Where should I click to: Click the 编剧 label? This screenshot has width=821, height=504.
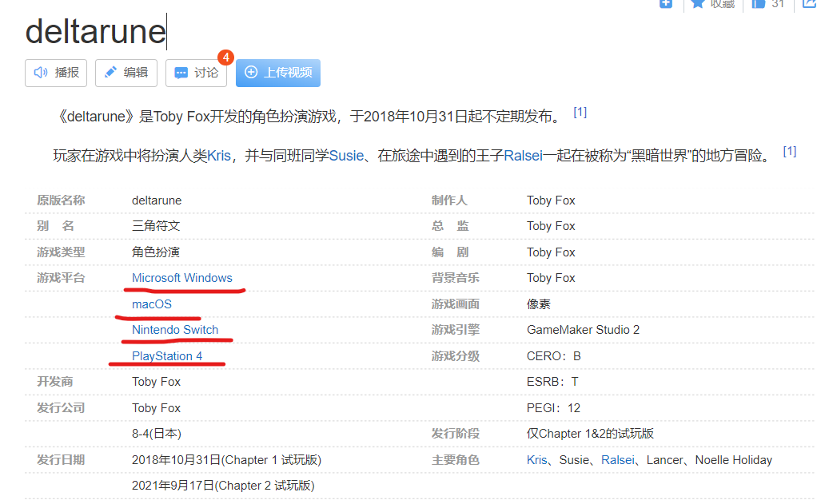click(450, 252)
